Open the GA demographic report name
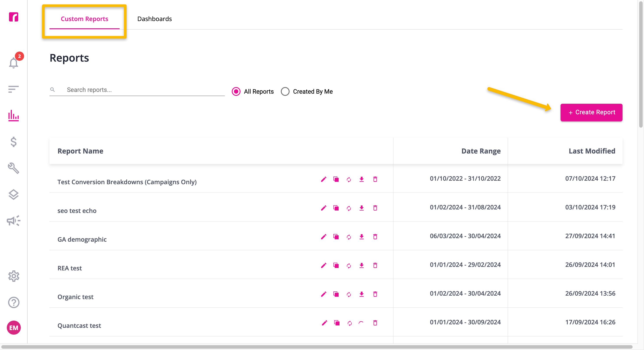Image resolution: width=644 pixels, height=350 pixels. pyautogui.click(x=82, y=240)
